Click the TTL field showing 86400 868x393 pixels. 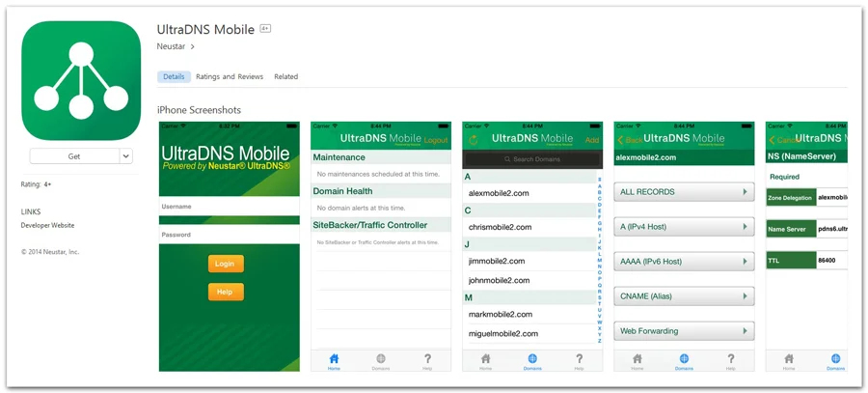point(832,260)
